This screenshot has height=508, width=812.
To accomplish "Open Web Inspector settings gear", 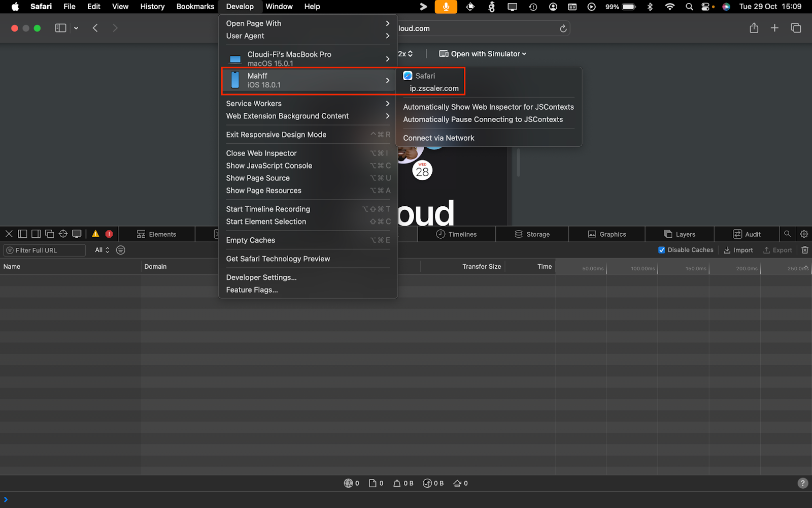I will tap(804, 234).
